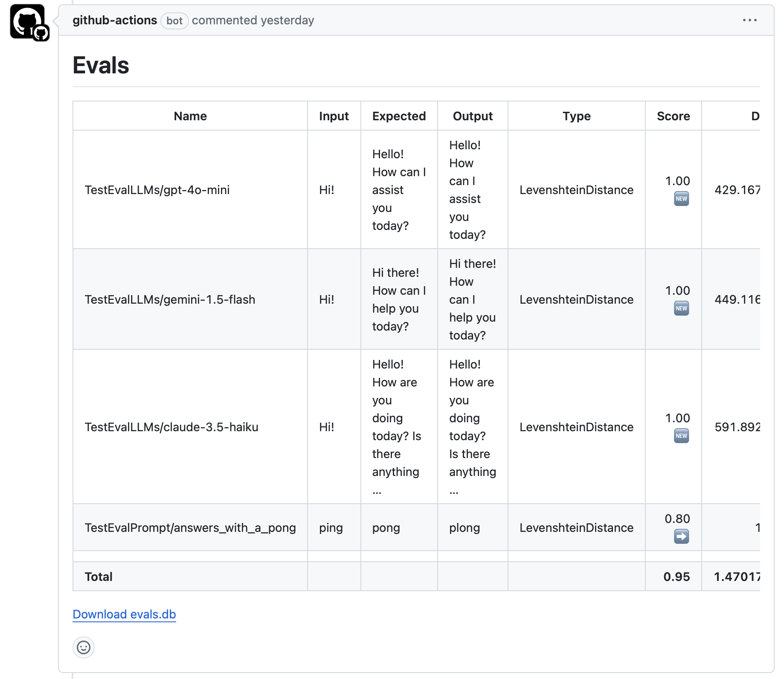Click the 'Hi!' input in gpt-4o-mini row
This screenshot has height=679, width=784.
327,190
